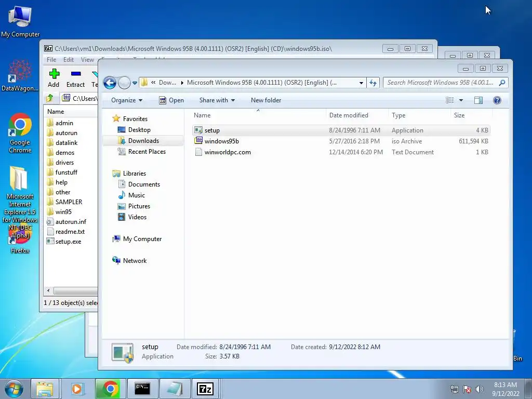Image resolution: width=532 pixels, height=399 pixels.
Task: Sort by the Name column
Action: [259, 115]
